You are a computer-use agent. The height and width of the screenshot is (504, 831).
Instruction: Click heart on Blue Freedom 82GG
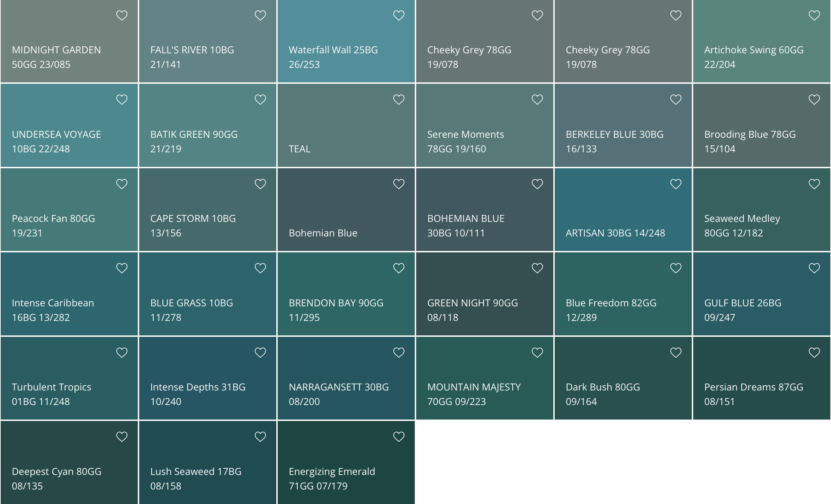676,268
